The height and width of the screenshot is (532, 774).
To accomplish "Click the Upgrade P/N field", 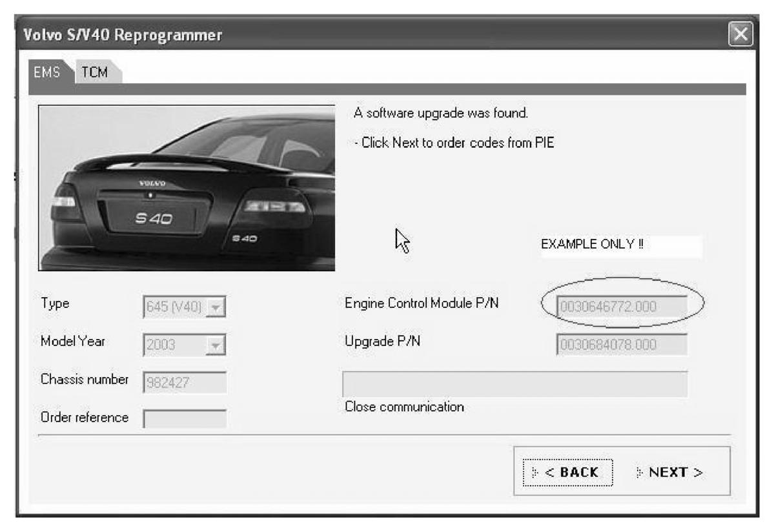I will [x=622, y=345].
